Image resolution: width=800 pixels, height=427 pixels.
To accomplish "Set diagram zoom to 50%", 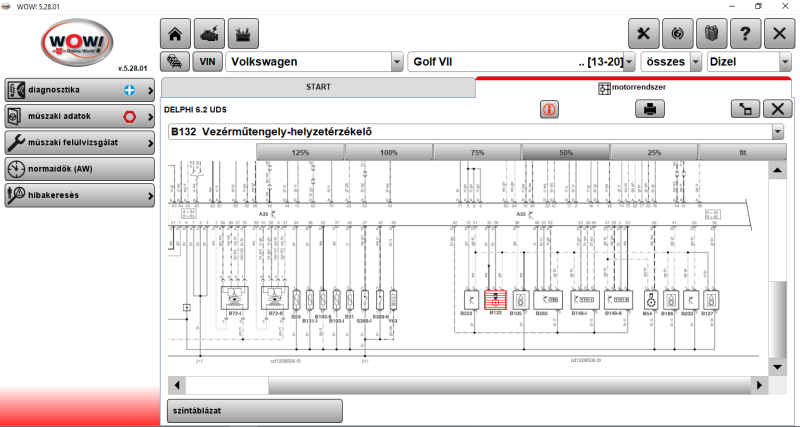I will click(x=566, y=153).
